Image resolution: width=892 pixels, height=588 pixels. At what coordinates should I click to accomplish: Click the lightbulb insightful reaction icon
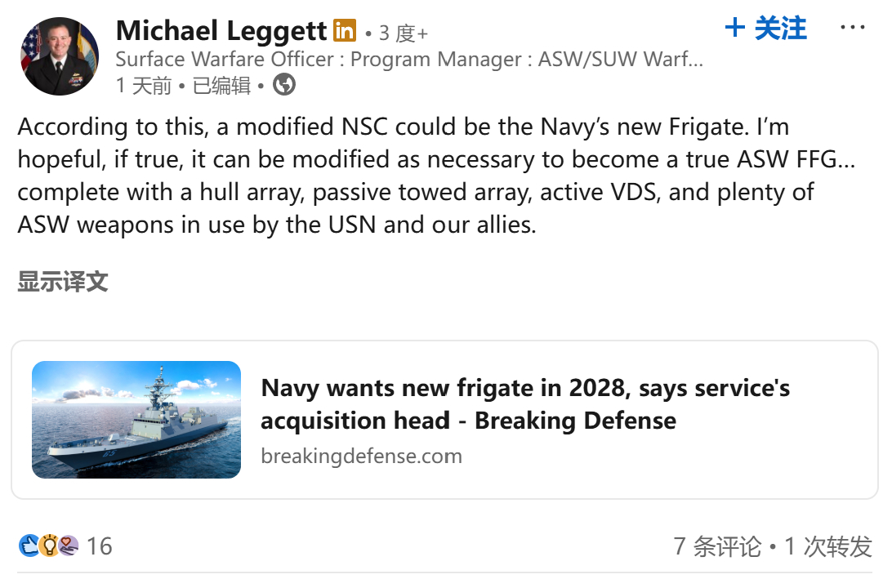click(x=49, y=546)
